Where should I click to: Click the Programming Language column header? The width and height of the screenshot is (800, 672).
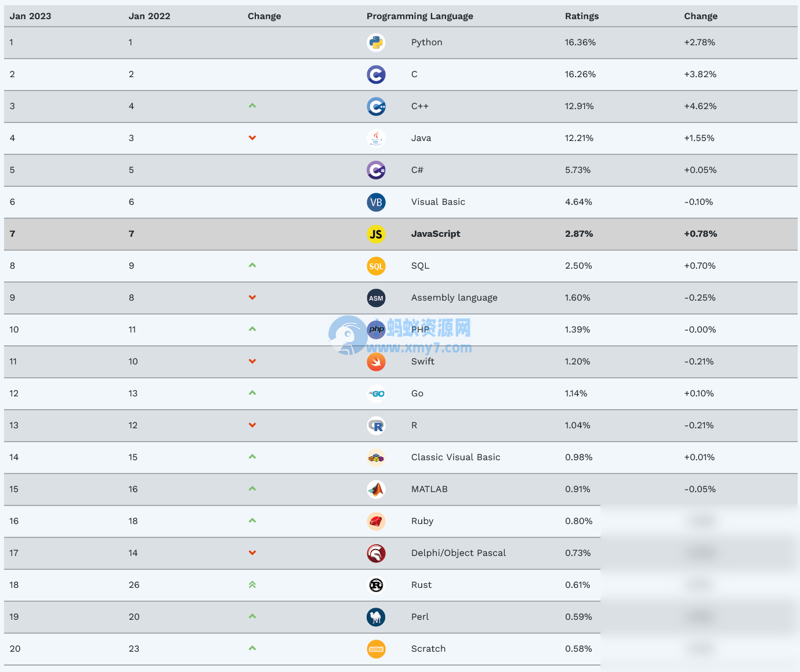tap(419, 16)
